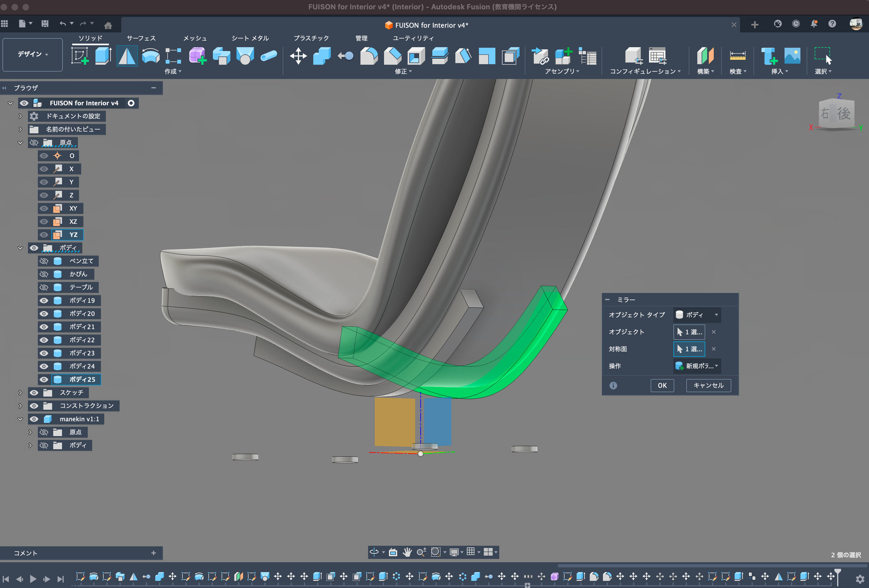Click the timeline play button
The width and height of the screenshot is (869, 588).
pos(33,579)
